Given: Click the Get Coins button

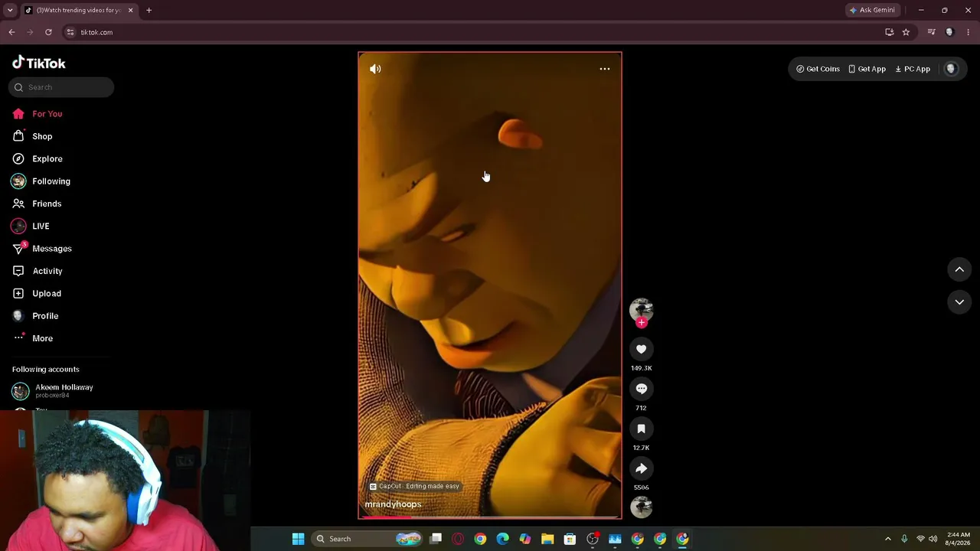Looking at the screenshot, I should pyautogui.click(x=818, y=69).
